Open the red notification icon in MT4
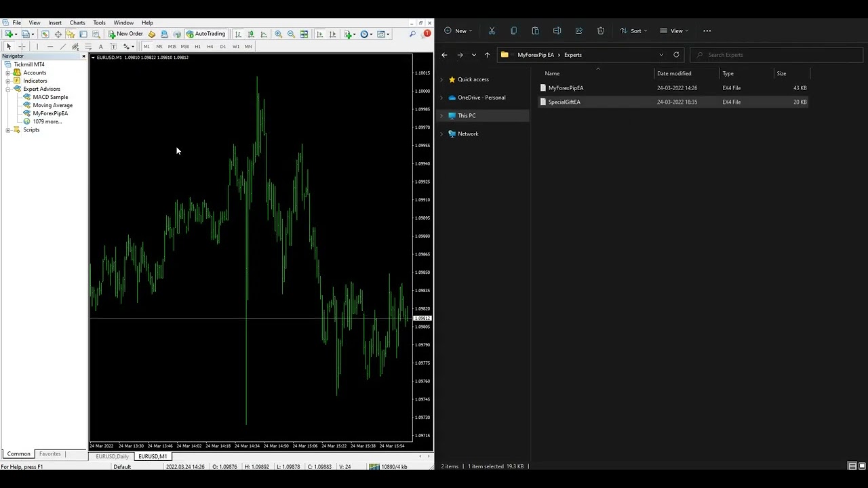 point(427,34)
